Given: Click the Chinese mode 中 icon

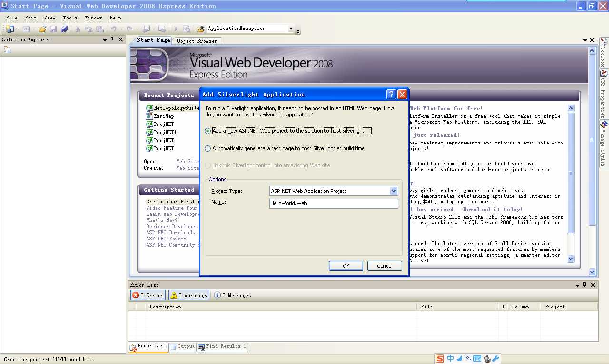Looking at the screenshot, I should point(450,359).
